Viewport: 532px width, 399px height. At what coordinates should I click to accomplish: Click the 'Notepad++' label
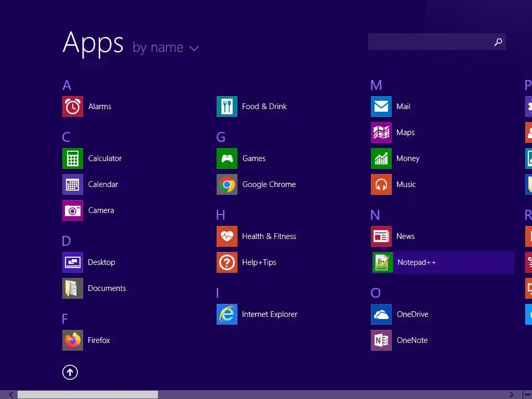pos(417,262)
